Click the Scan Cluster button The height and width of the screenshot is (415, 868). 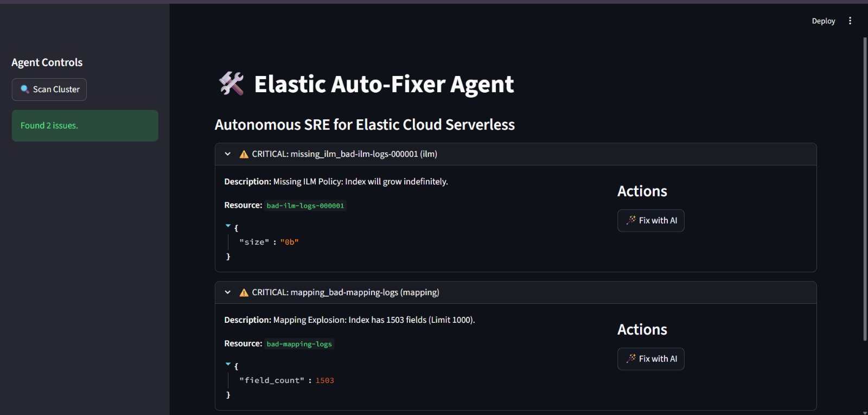click(x=49, y=90)
